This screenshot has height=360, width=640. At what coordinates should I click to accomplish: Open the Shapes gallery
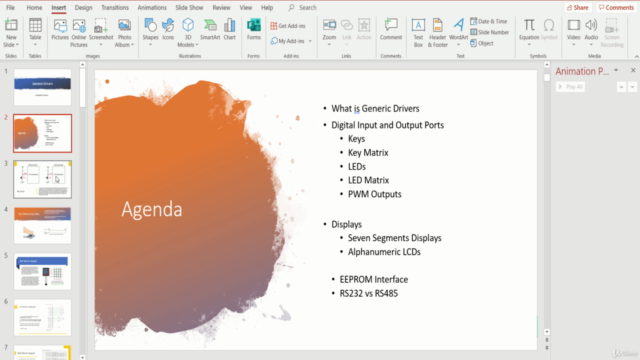point(150,32)
